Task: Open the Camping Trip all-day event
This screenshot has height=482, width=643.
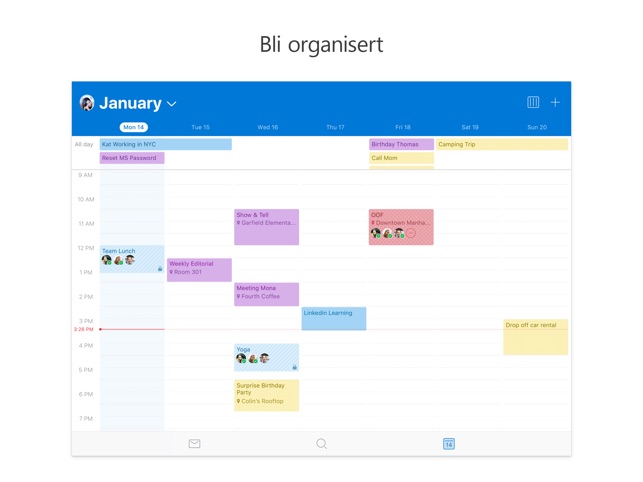Action: (501, 145)
